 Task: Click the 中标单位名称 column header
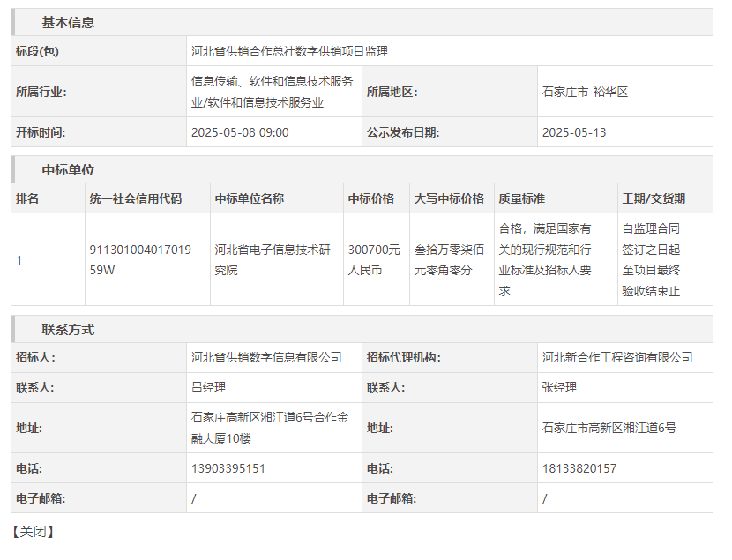250,198
